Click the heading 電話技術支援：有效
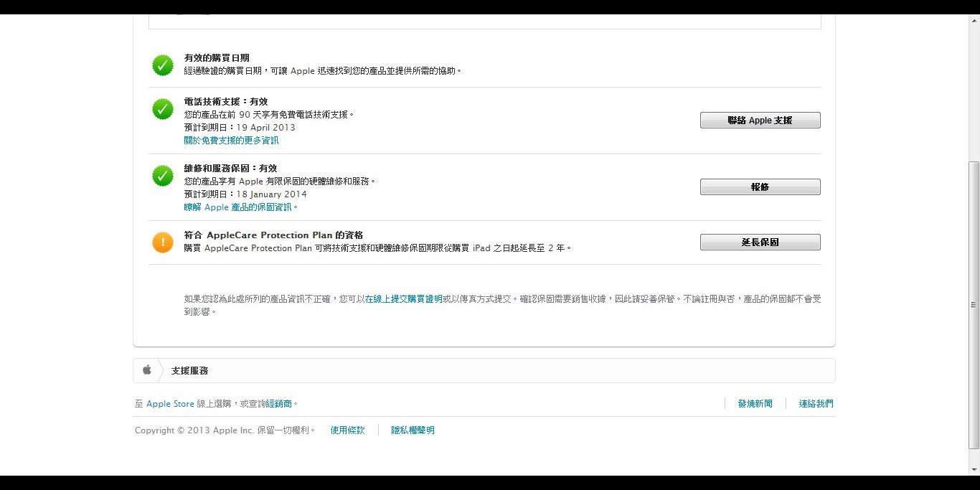This screenshot has width=980, height=490. click(x=226, y=102)
